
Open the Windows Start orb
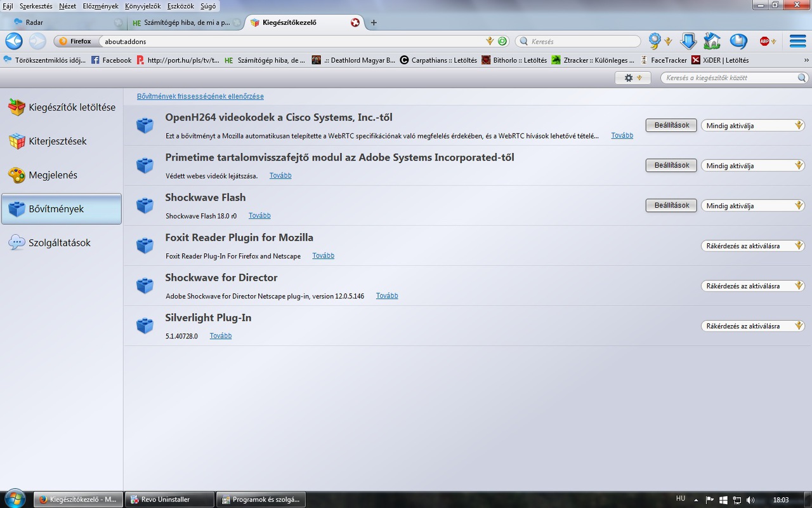coord(14,498)
